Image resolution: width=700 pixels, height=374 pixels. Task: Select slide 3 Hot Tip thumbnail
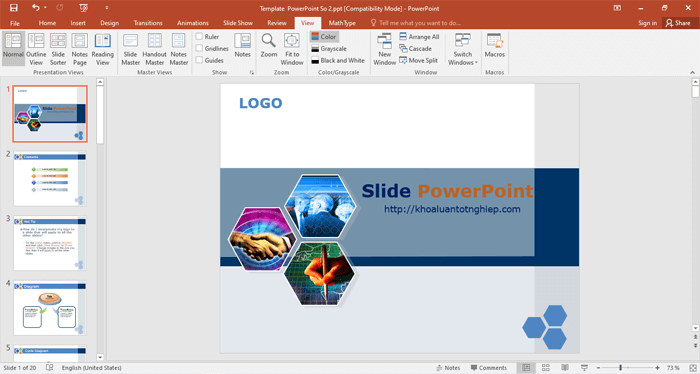(50, 243)
